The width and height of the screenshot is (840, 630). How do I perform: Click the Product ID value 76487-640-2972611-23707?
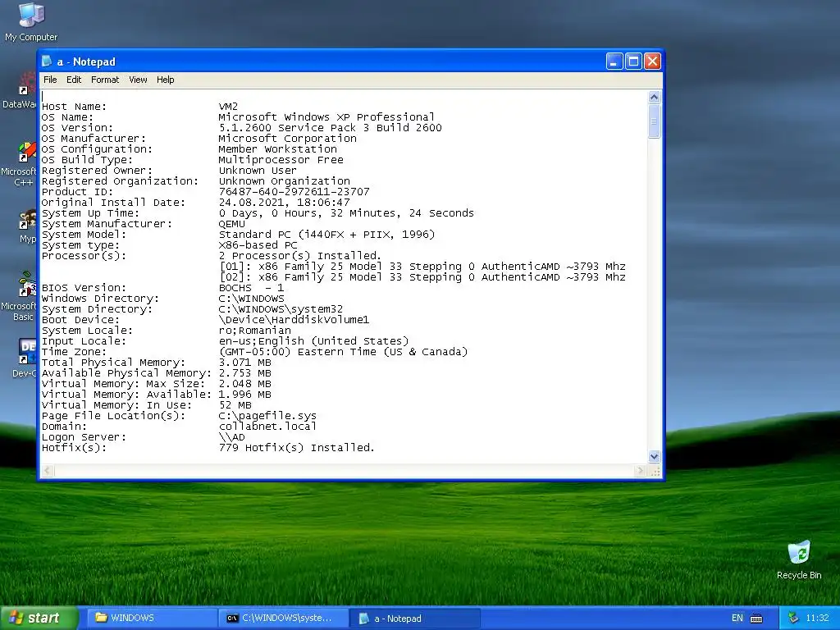(x=294, y=192)
